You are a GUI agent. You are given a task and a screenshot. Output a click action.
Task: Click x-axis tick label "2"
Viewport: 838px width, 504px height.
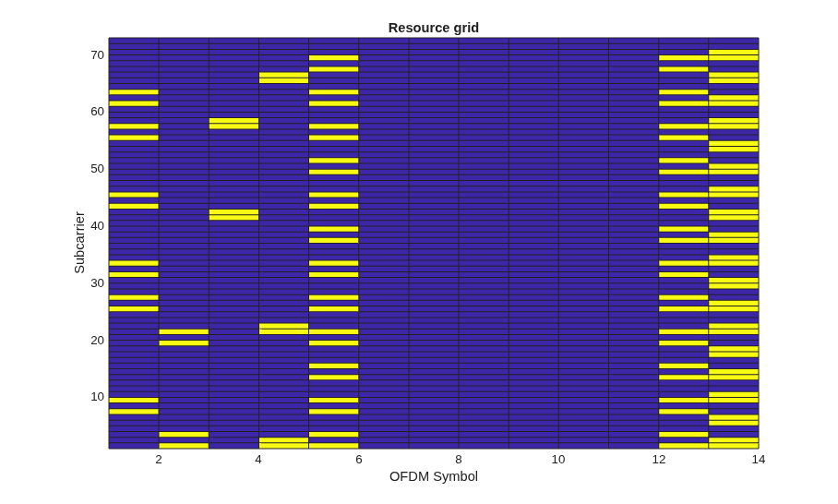(x=159, y=460)
